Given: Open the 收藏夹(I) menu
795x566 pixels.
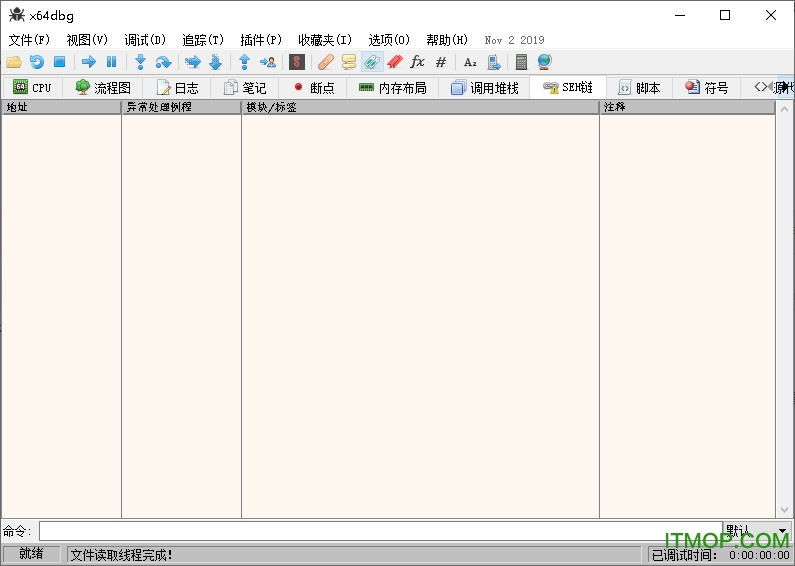Looking at the screenshot, I should tap(324, 40).
